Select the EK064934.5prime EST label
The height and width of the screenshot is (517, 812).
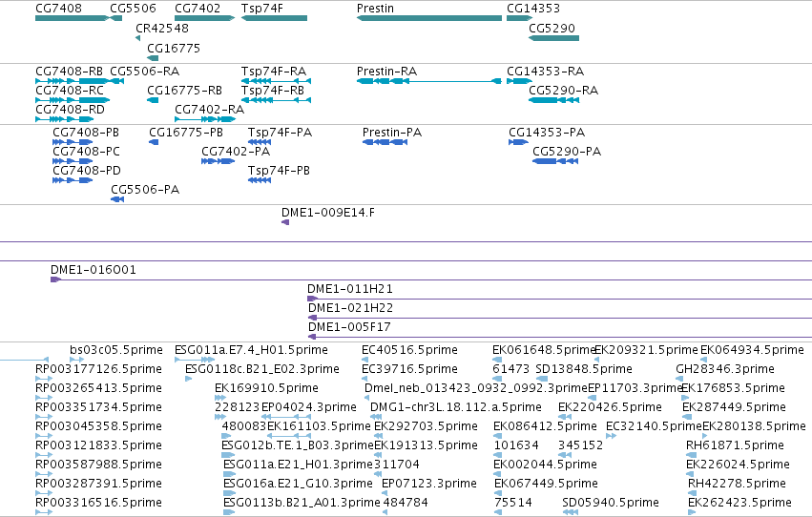752,350
